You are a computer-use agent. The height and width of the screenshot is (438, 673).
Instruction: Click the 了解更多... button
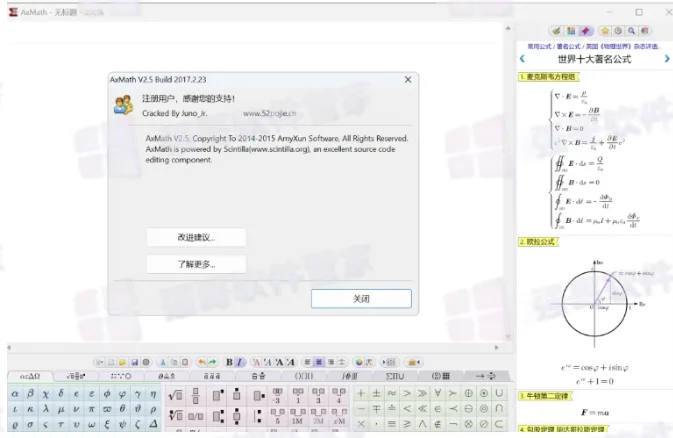[x=196, y=264]
